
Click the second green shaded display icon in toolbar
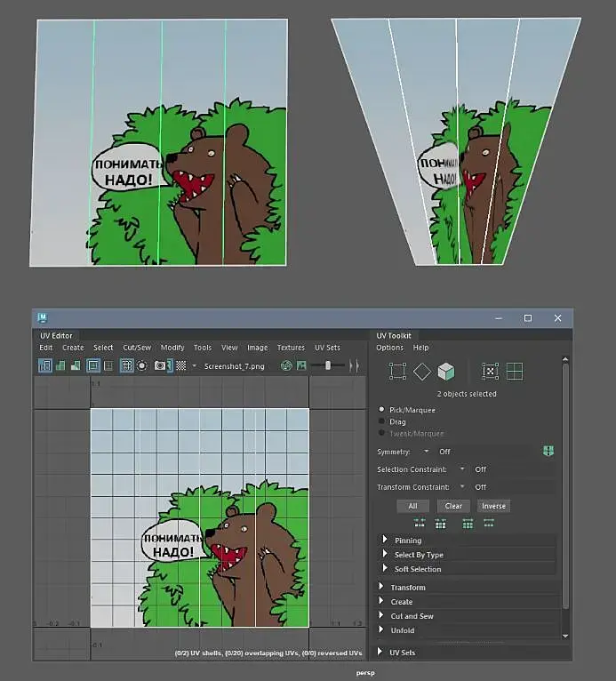click(60, 365)
